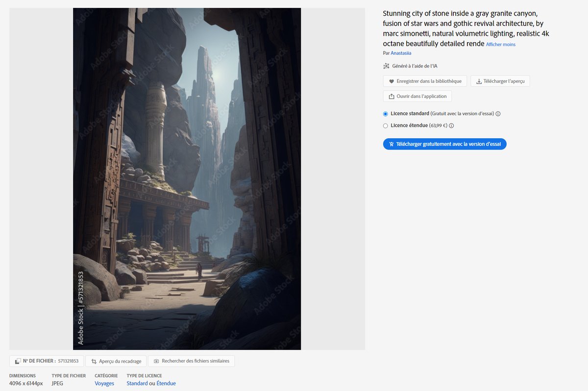Click the cart icon in the blue download button
This screenshot has height=391, width=588.
click(x=392, y=144)
